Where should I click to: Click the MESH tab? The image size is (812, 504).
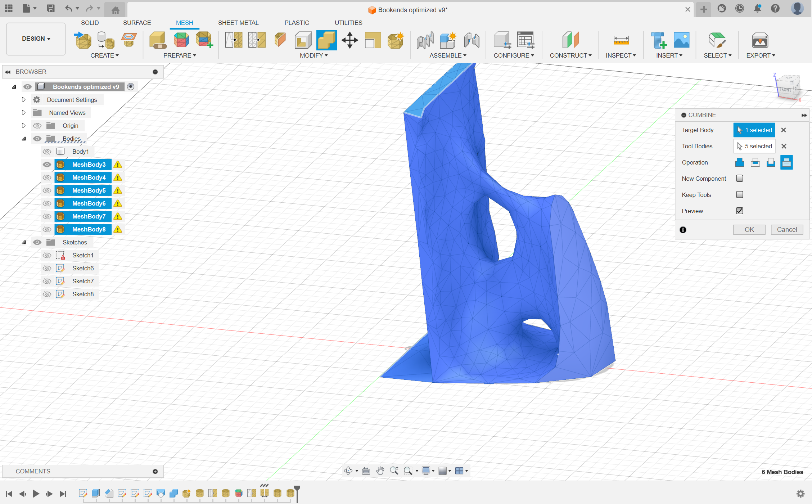[x=184, y=23]
